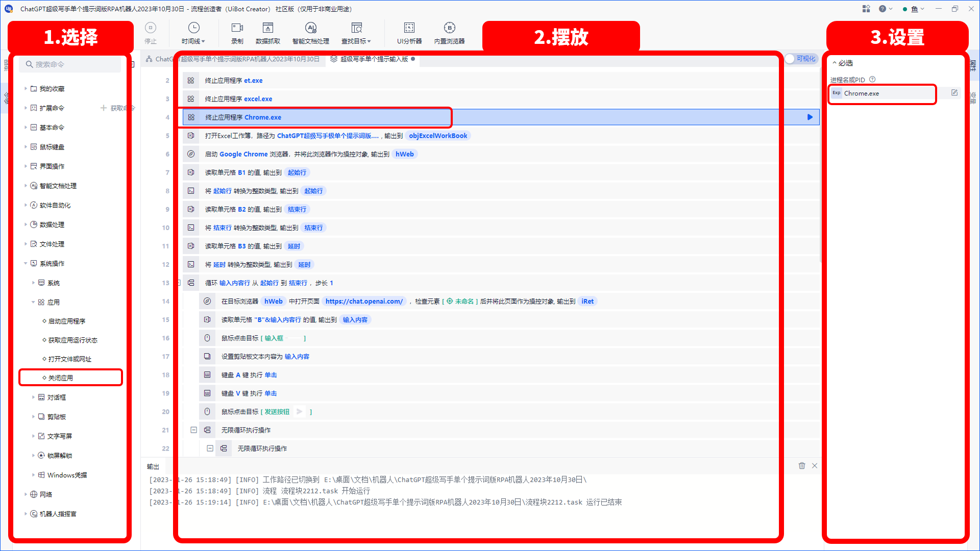Open 智能文档处理 in the top toolbar
The image size is (980, 551).
pos(310,33)
